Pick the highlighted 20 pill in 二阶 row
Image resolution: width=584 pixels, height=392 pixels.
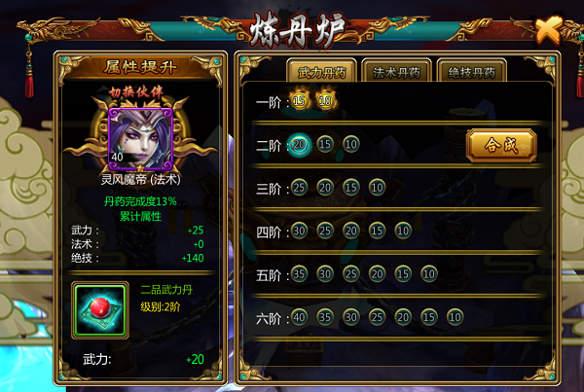(300, 144)
